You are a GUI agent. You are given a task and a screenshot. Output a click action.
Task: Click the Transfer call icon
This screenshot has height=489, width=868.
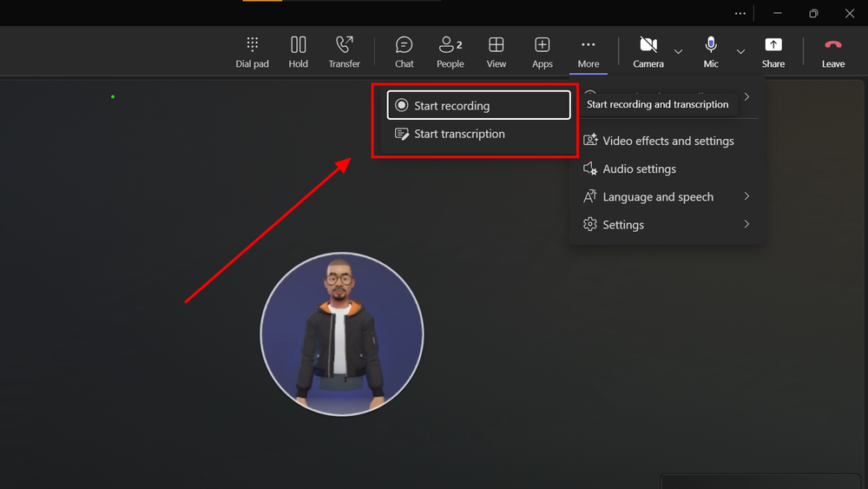pyautogui.click(x=344, y=51)
